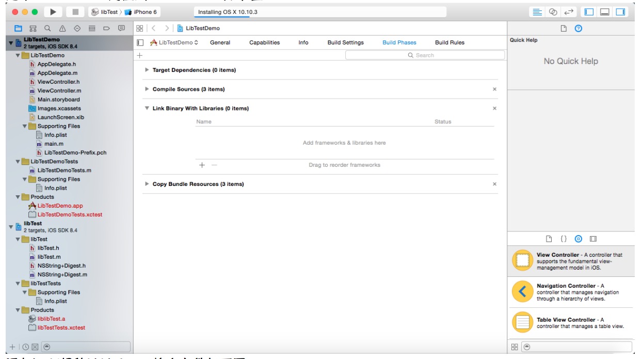Select the Build Phases tab
644x359 pixels.
pyautogui.click(x=399, y=42)
